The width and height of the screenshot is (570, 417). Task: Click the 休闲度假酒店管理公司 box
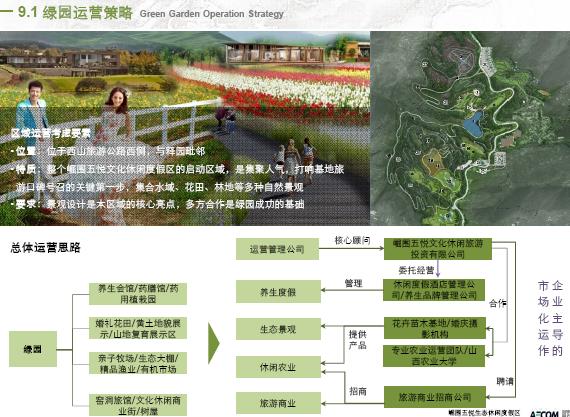[x=434, y=290]
